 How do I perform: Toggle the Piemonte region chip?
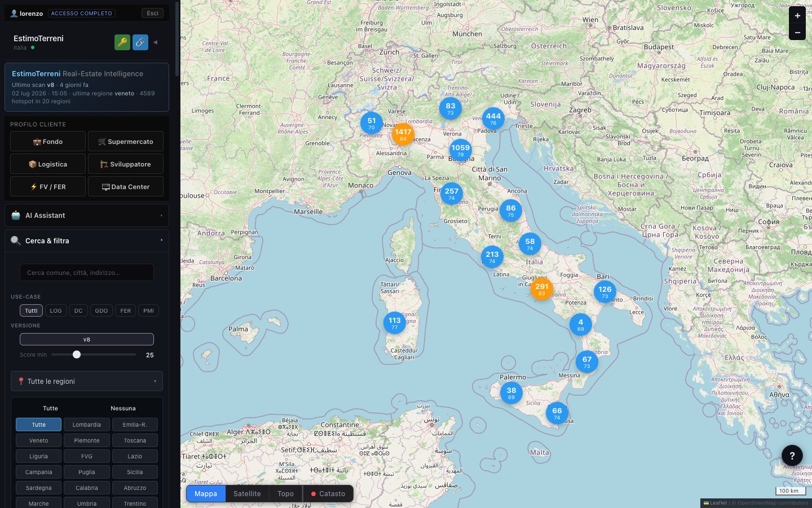(87, 440)
